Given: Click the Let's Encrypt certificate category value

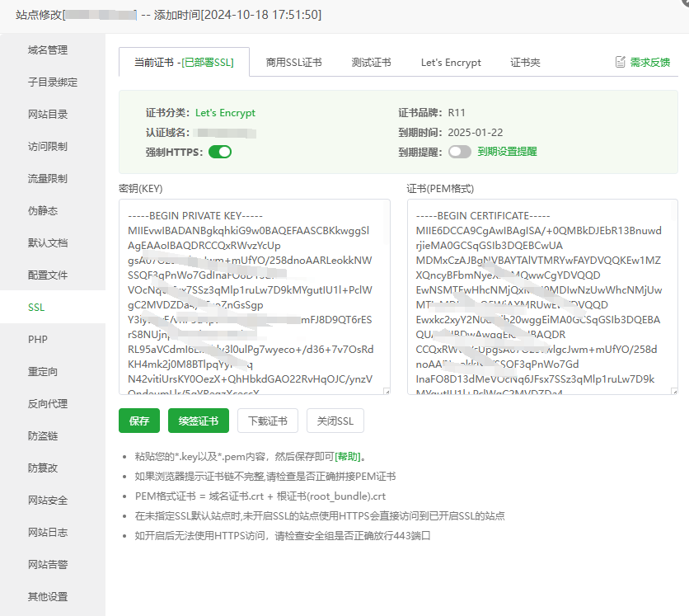Looking at the screenshot, I should 225,113.
